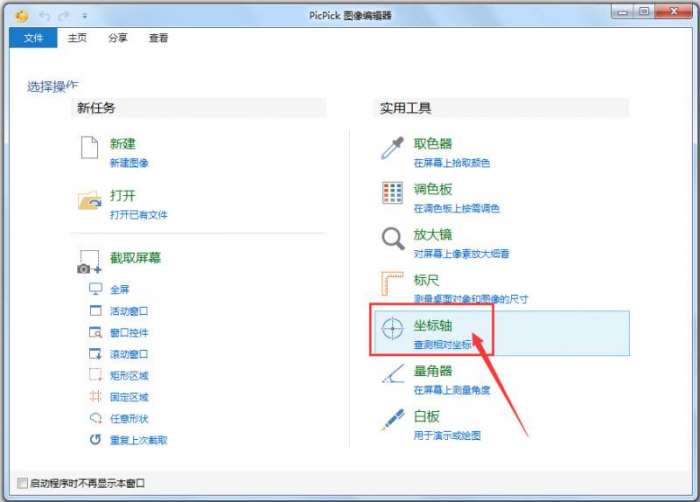This screenshot has width=700, height=502.
Task: Click the color picker eyedropper icon
Action: click(x=392, y=148)
